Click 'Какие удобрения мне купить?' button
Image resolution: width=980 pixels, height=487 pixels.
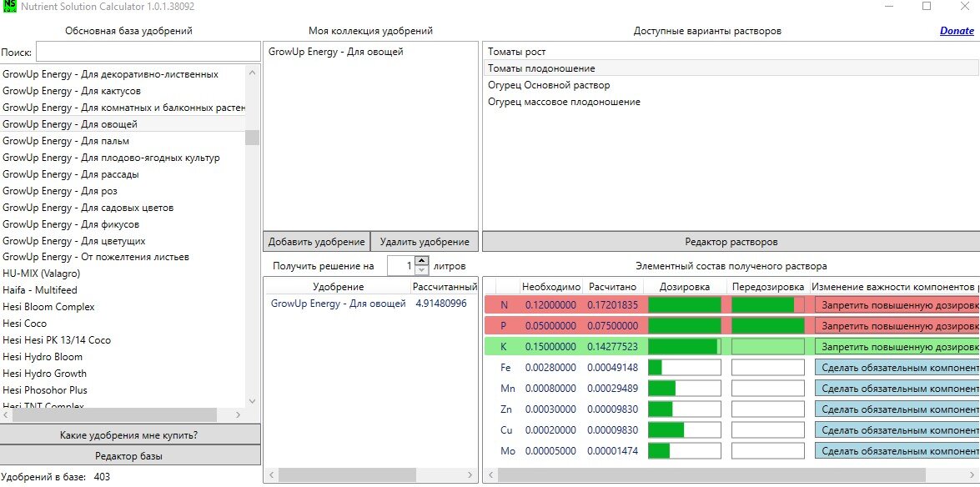131,433
